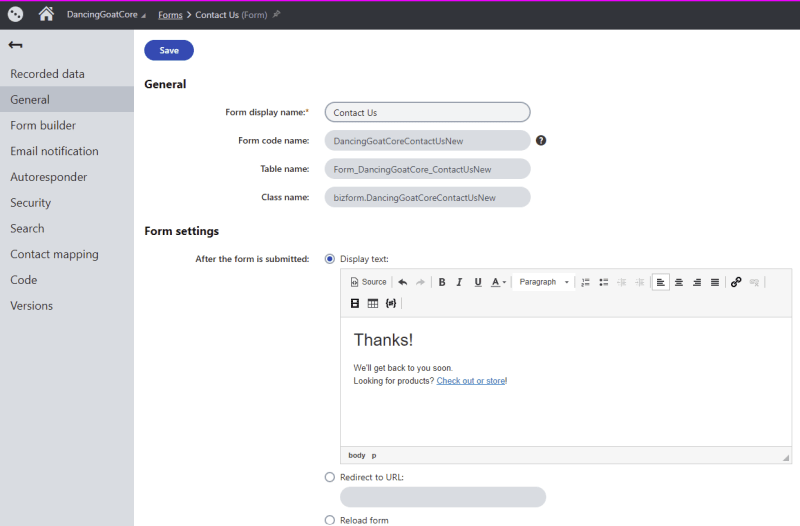Align text to the left
The width and height of the screenshot is (800, 526).
click(x=661, y=282)
